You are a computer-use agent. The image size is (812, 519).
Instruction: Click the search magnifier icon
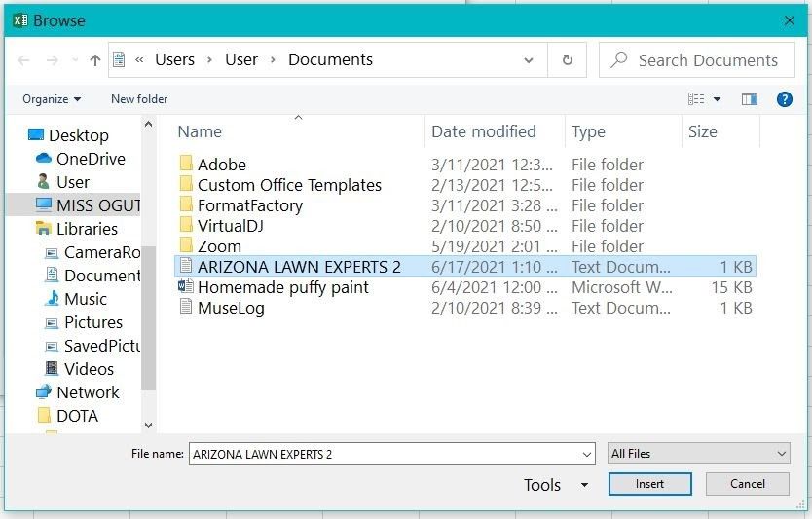[619, 60]
